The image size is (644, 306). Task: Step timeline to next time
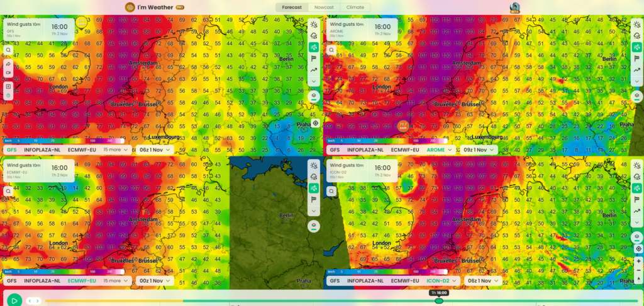tap(38, 301)
